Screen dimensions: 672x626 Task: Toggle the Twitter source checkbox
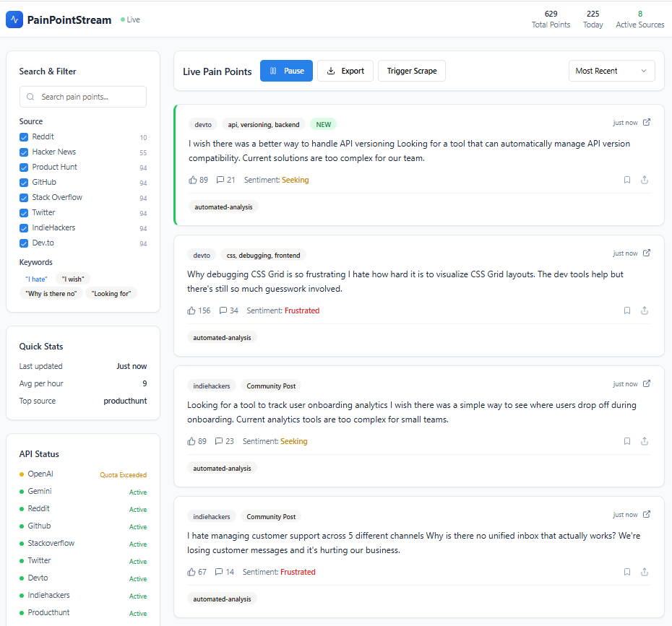(x=24, y=213)
